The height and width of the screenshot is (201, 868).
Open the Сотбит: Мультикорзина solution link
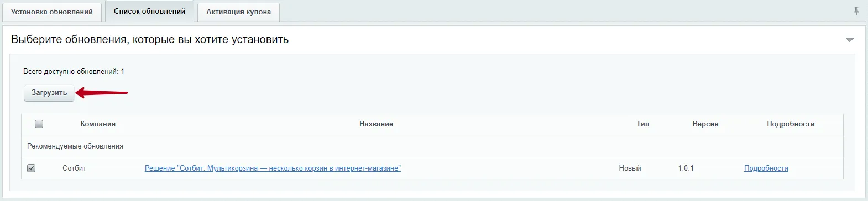tap(273, 168)
